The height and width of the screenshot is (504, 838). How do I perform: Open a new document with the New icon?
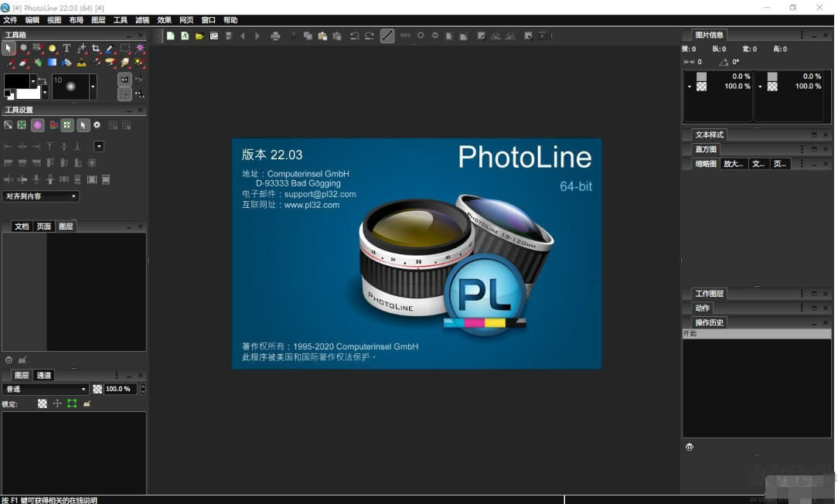coord(170,36)
